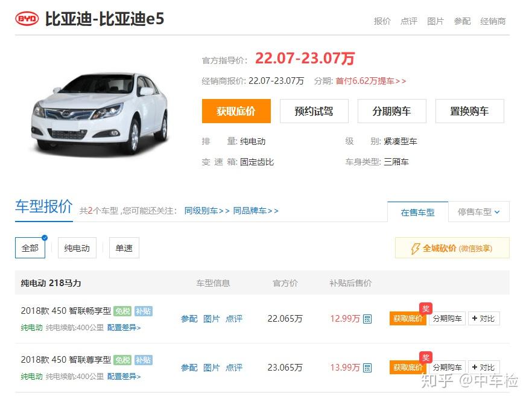Viewport: 532px width, 402px height.
Task: Open 2018款 450 智联尊享型 model name
Action: 66,360
